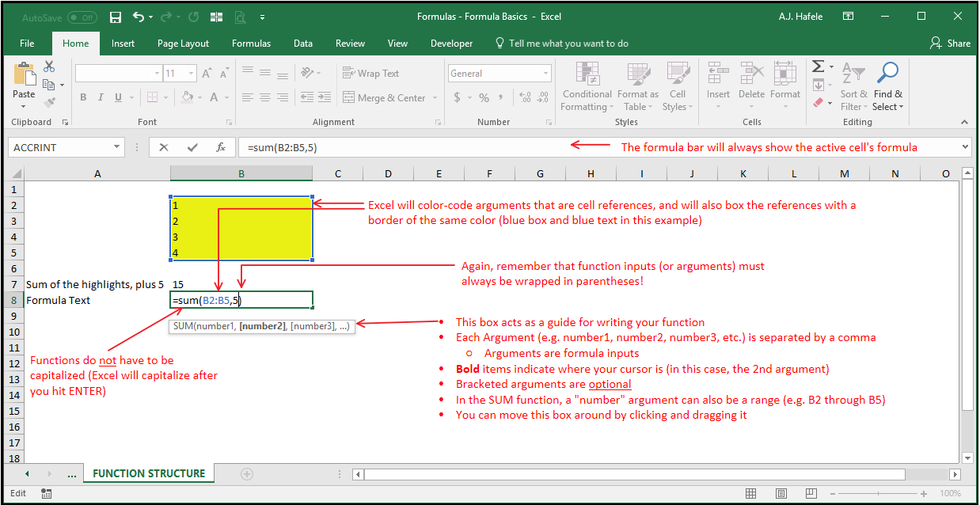Open the font name dropdown
Image resolution: width=980 pixels, height=505 pixels.
[157, 74]
